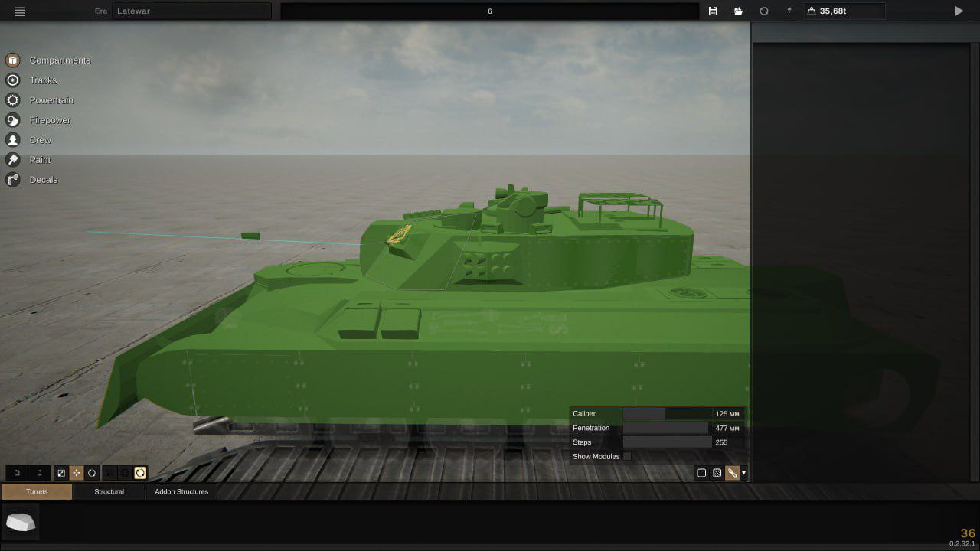Click the undo arrow icon
Screen dimensions: 980x551
(x=17, y=473)
